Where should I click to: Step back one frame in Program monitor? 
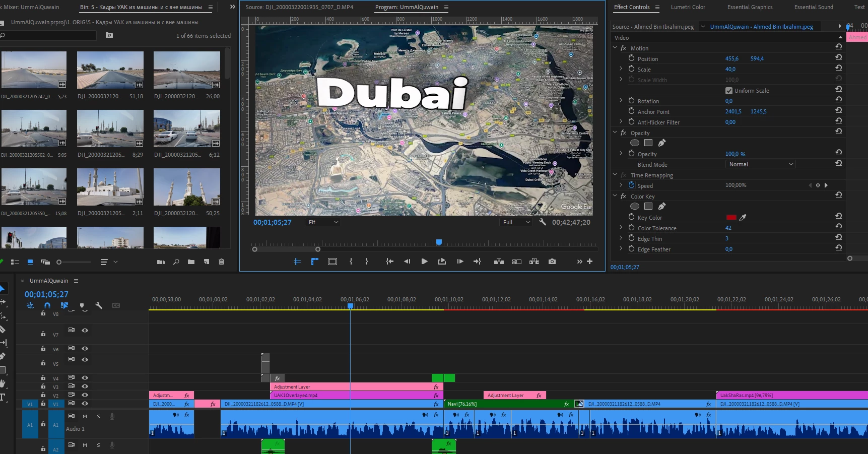tap(407, 262)
